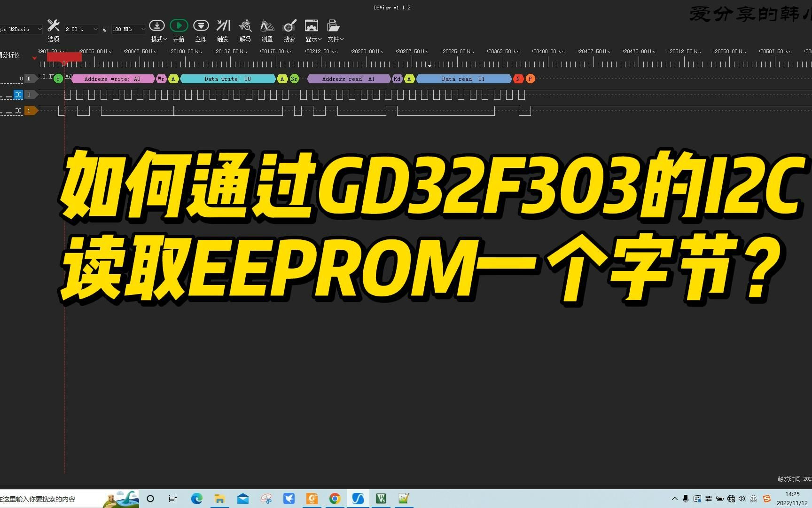This screenshot has height=508, width=812.
Task: Select the blue channel 0 label toggle
Action: (18, 95)
